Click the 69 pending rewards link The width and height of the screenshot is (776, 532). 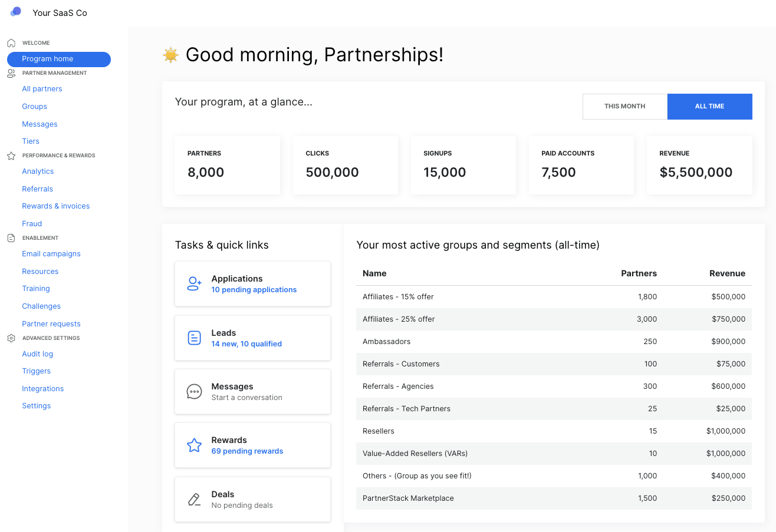(x=247, y=451)
